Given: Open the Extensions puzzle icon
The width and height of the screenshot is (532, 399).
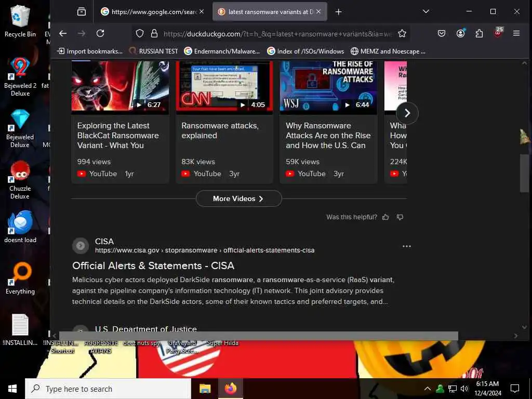Looking at the screenshot, I should pos(479,33).
